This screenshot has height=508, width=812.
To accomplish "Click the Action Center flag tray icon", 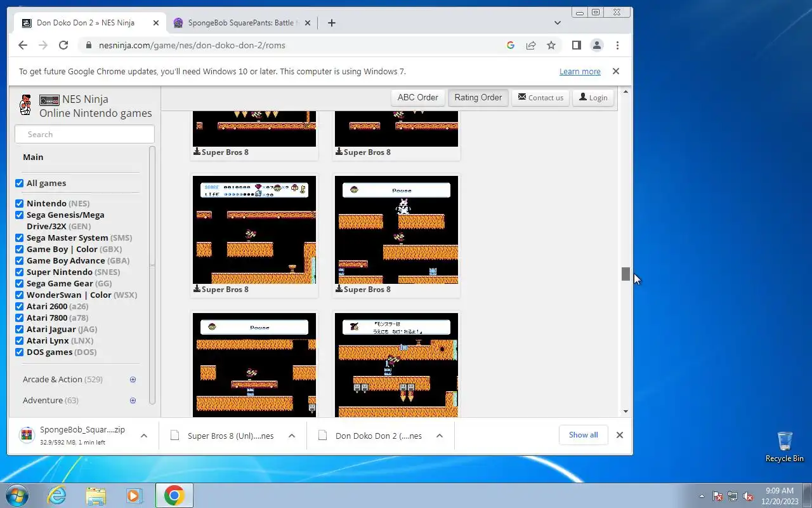I will coord(717,496).
